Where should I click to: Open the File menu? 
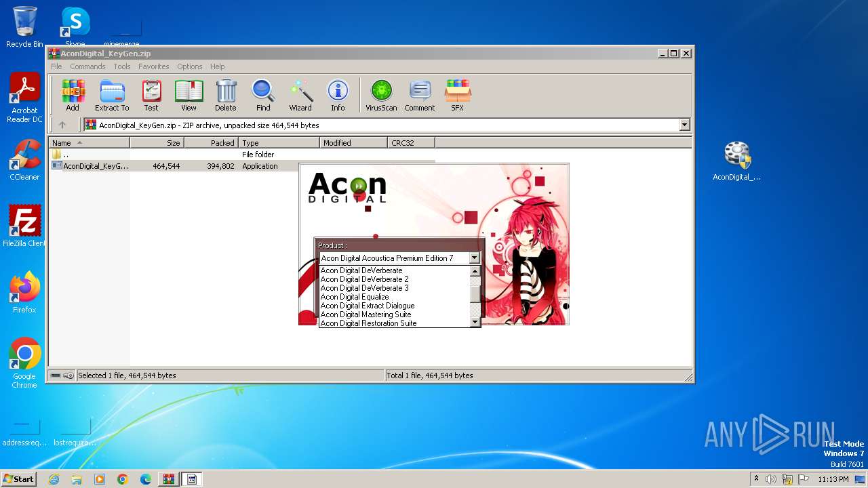pos(56,66)
